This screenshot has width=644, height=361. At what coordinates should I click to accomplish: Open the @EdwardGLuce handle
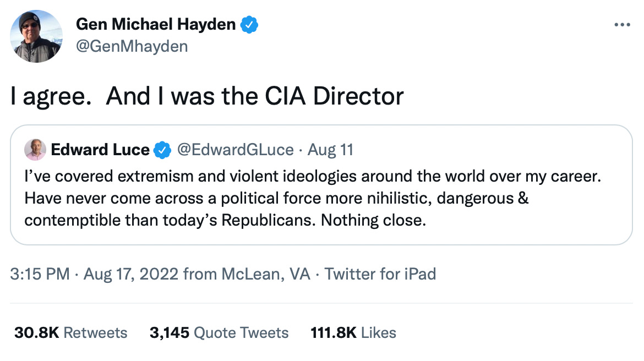coord(235,150)
